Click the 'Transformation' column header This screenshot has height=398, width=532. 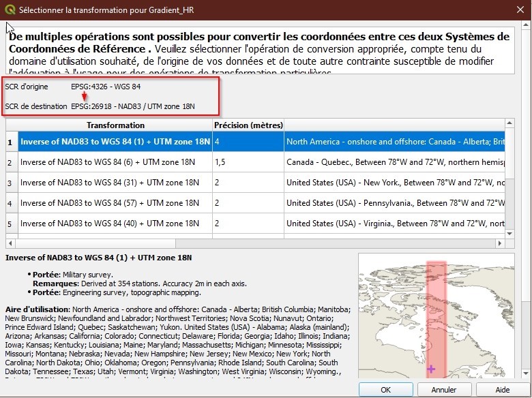point(115,125)
